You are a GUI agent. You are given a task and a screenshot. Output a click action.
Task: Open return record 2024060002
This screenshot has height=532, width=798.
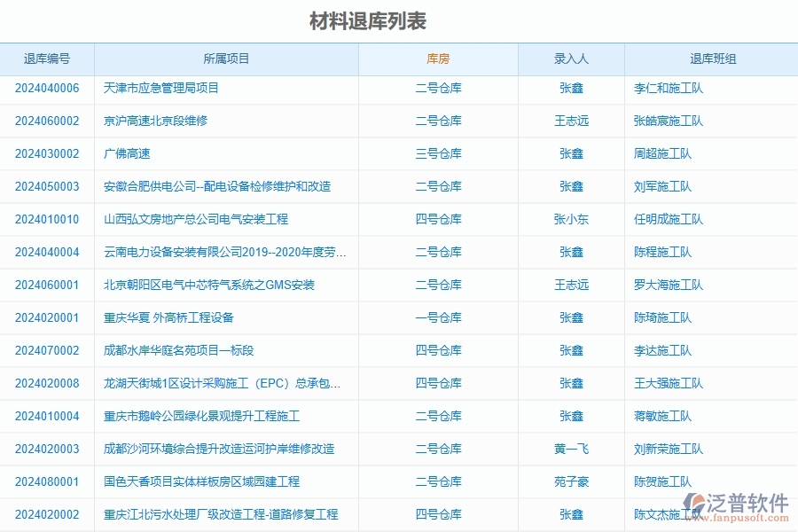pyautogui.click(x=46, y=121)
